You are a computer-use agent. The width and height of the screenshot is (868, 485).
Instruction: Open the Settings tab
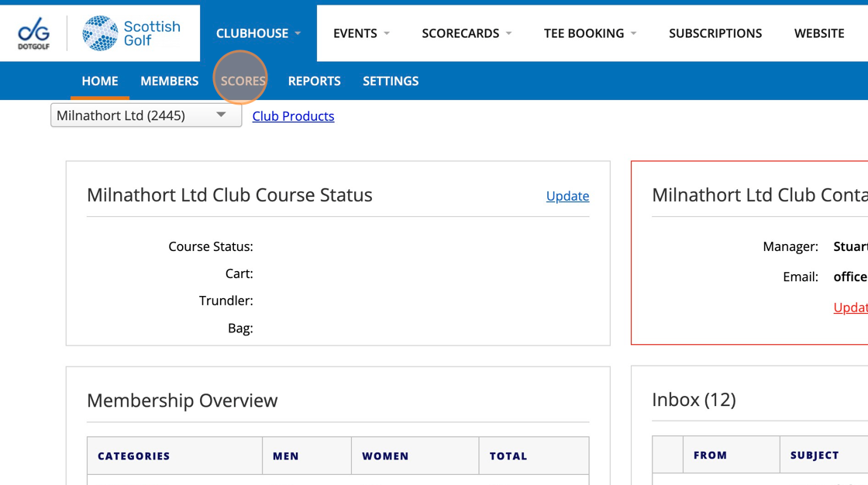(x=391, y=81)
